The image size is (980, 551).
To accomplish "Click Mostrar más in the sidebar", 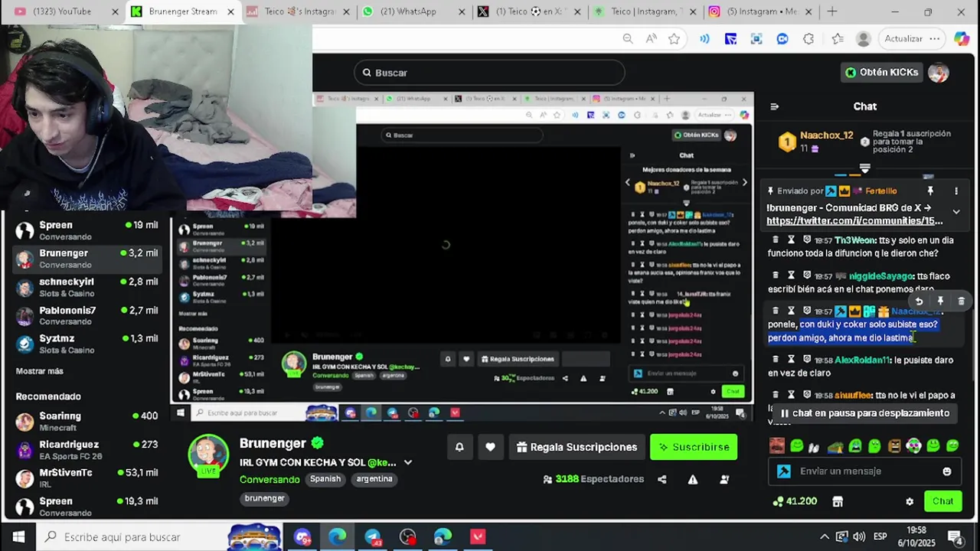I will click(x=40, y=371).
